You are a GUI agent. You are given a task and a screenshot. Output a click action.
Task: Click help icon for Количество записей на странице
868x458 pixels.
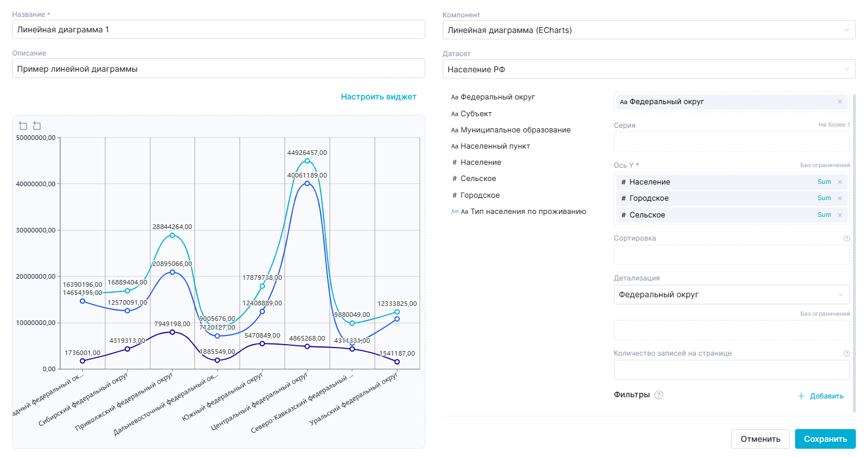pyautogui.click(x=847, y=353)
